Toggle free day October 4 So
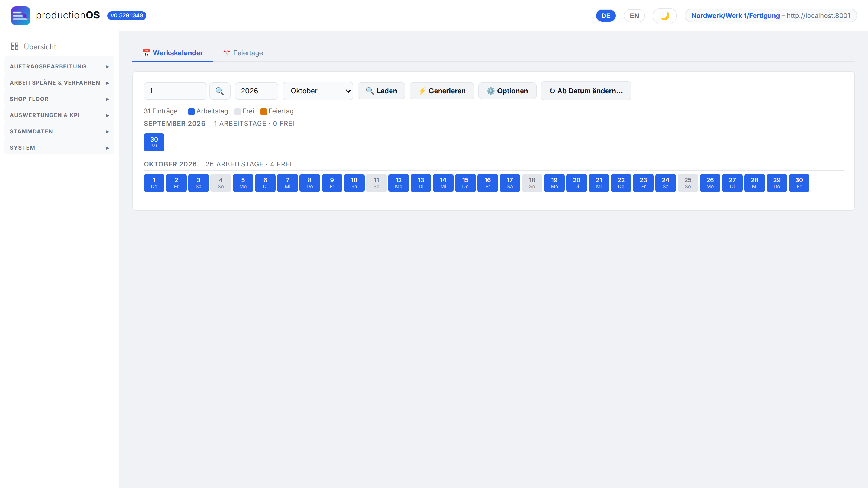Viewport: 868px width, 488px height. pyautogui.click(x=221, y=183)
